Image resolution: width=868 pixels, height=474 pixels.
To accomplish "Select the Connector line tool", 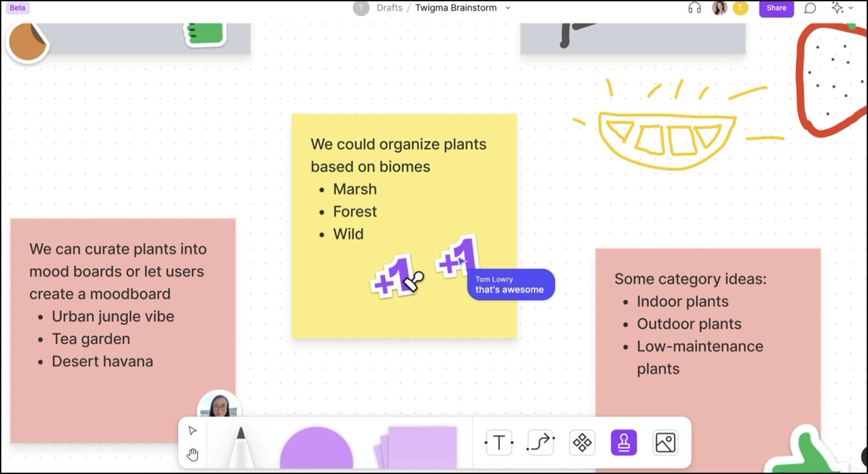I will pyautogui.click(x=541, y=442).
